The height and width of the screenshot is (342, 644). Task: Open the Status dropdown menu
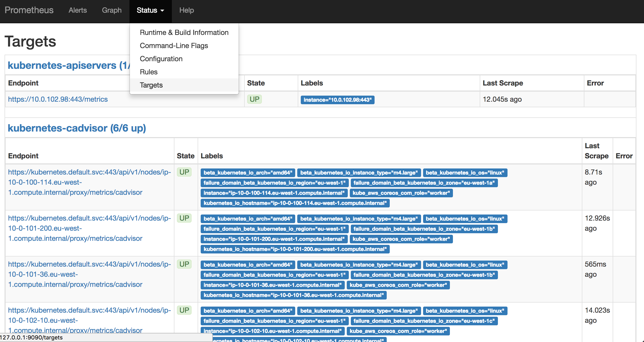[x=150, y=10]
